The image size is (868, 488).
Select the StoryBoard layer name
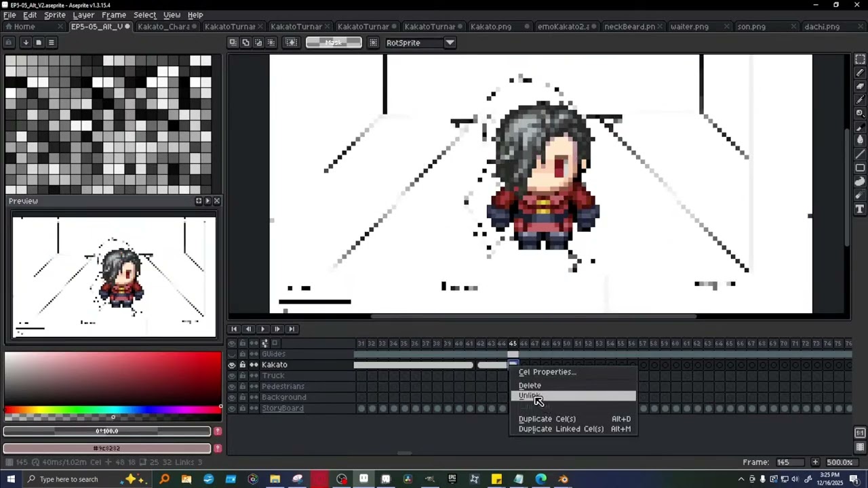point(283,408)
